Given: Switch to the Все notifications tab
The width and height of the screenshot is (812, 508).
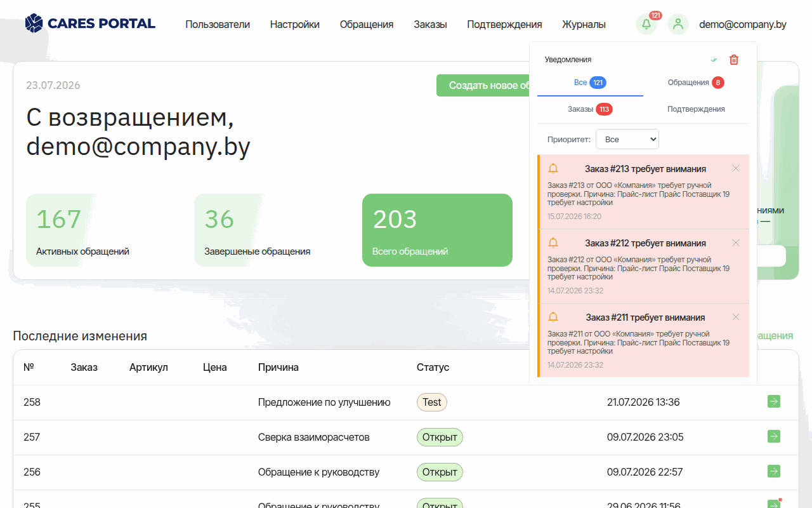Looking at the screenshot, I should pyautogui.click(x=590, y=83).
